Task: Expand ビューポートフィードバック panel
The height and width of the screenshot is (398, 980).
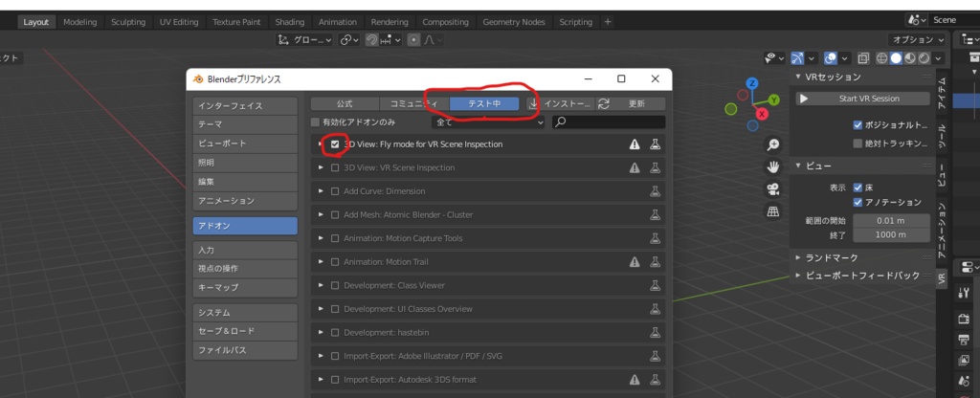Action: 798,275
